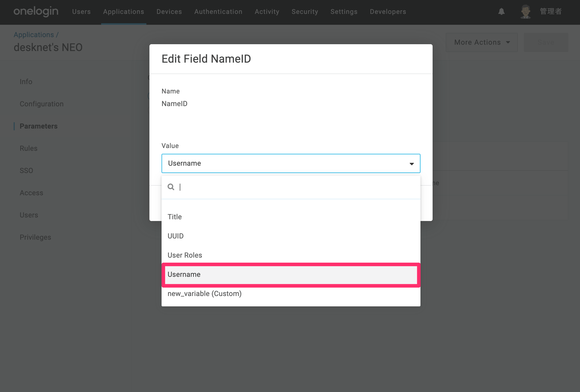
Task: Open the user avatar profile picture
Action: 526,12
